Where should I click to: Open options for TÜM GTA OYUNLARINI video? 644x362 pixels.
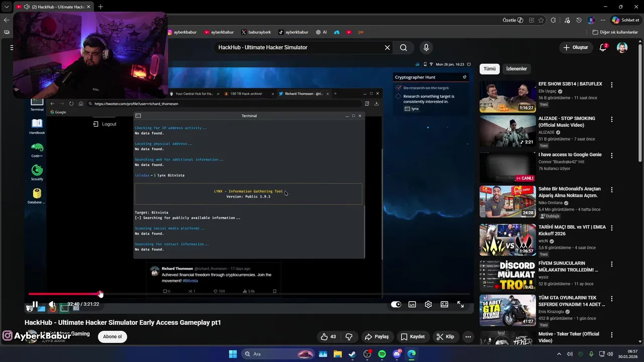click(x=612, y=299)
